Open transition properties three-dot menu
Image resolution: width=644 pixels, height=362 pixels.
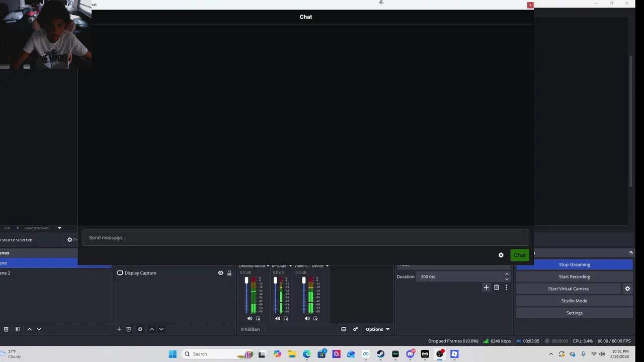[506, 288]
